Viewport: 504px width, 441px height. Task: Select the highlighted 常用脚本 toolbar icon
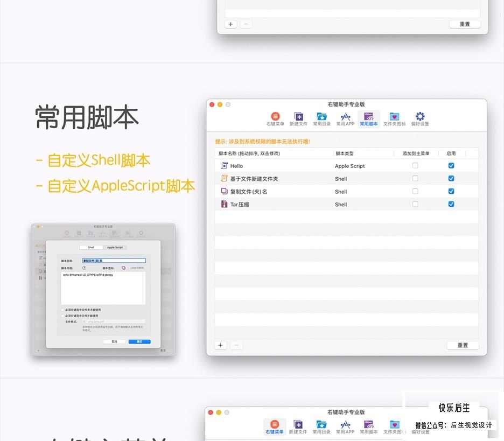369,118
